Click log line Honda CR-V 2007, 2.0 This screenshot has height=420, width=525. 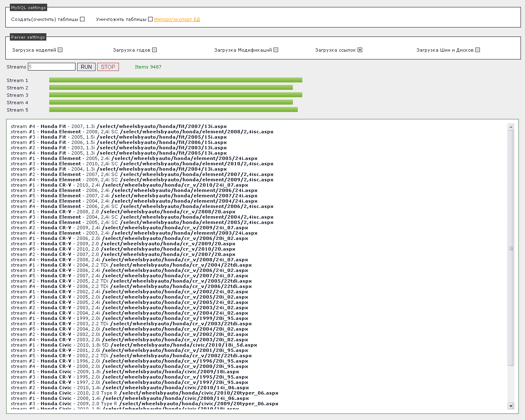click(123, 254)
